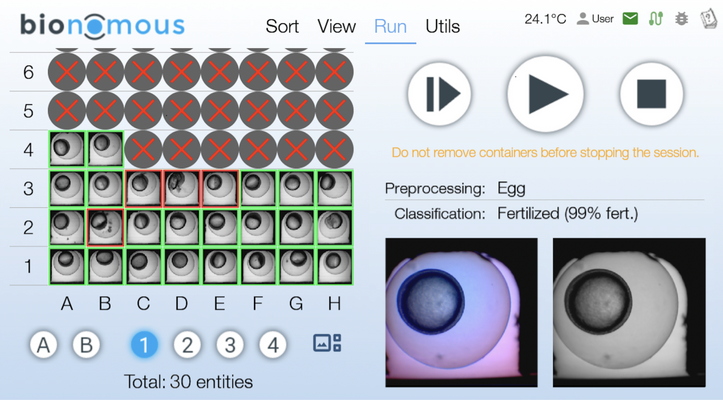Open the help manual book icon
The height and width of the screenshot is (400, 723).
[x=708, y=19]
